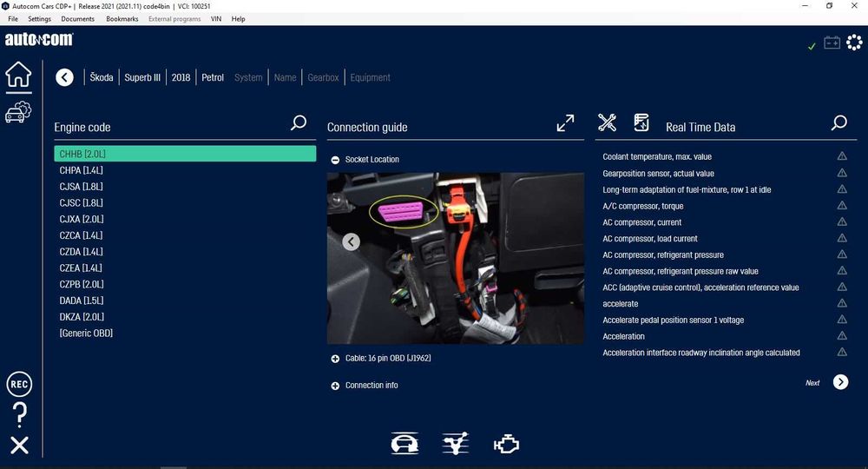Click the back arrow in breadcrumb
Image resolution: width=868 pixels, height=469 pixels.
[x=64, y=77]
